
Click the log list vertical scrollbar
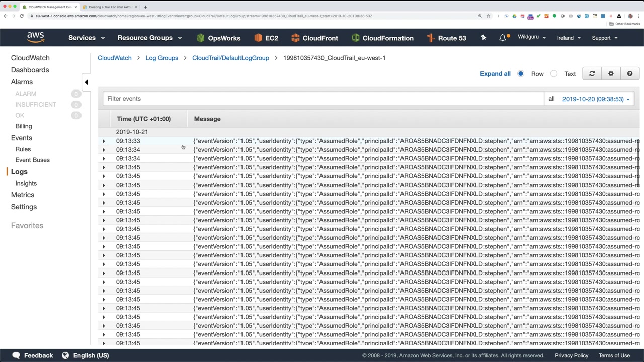pyautogui.click(x=638, y=163)
